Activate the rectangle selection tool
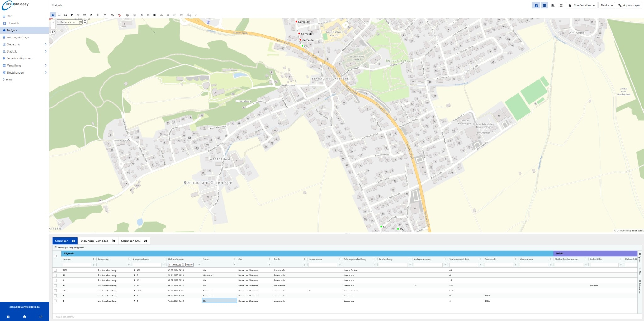 coord(59,15)
